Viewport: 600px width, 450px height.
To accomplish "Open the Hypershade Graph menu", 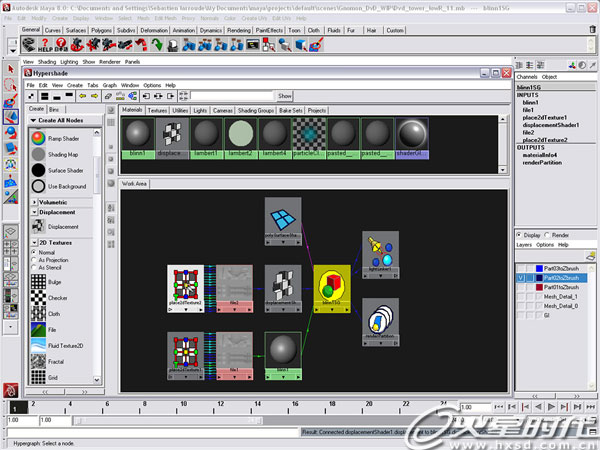I will pos(109,85).
